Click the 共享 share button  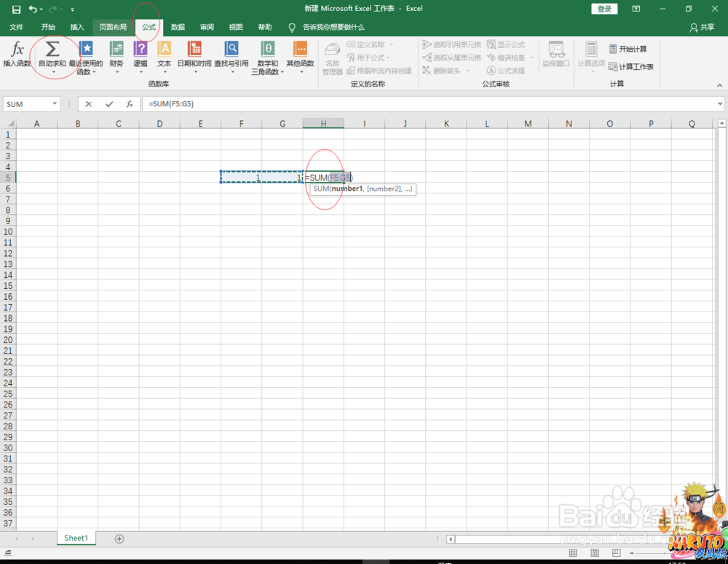point(702,28)
